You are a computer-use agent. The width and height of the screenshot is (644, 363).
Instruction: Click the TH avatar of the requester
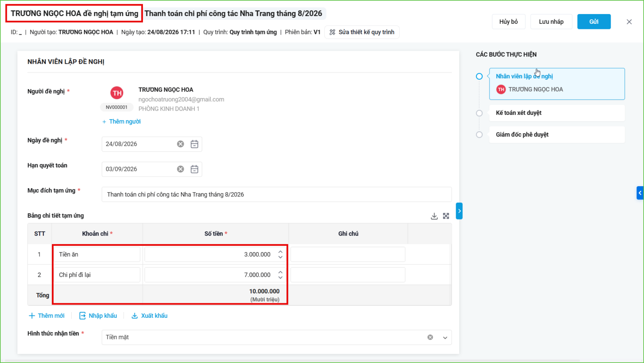(x=117, y=93)
